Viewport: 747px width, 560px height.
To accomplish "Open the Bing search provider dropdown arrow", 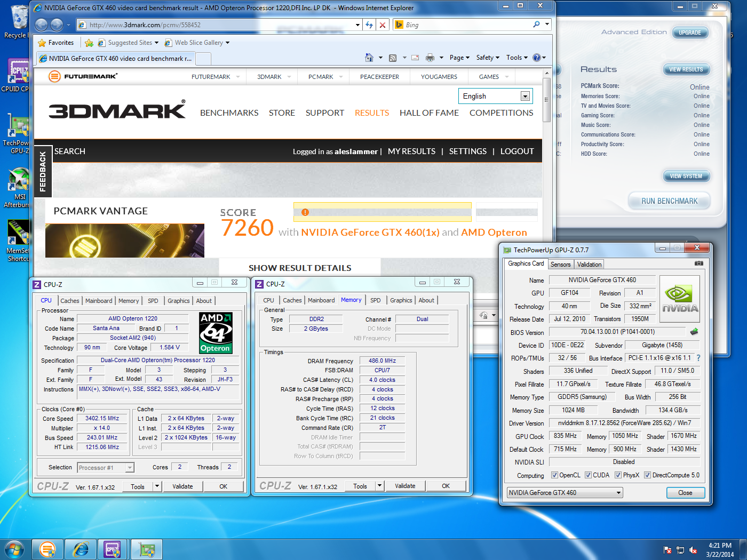I will pos(547,25).
